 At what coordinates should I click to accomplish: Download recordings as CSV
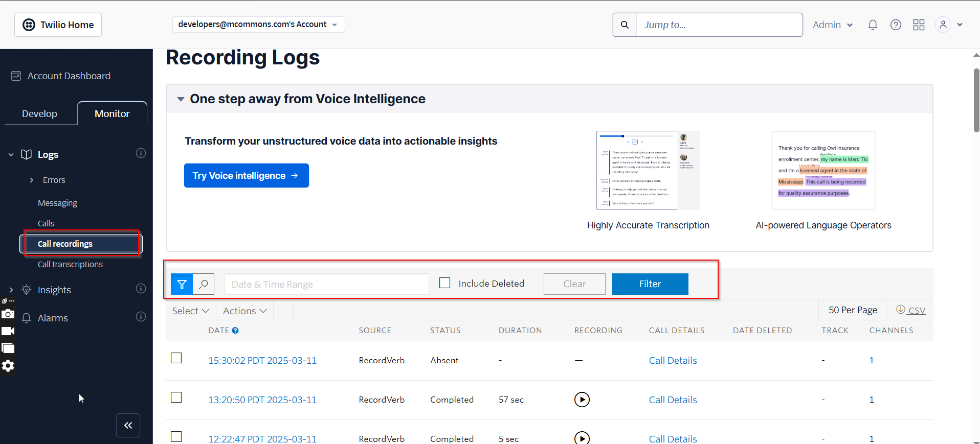pos(911,310)
